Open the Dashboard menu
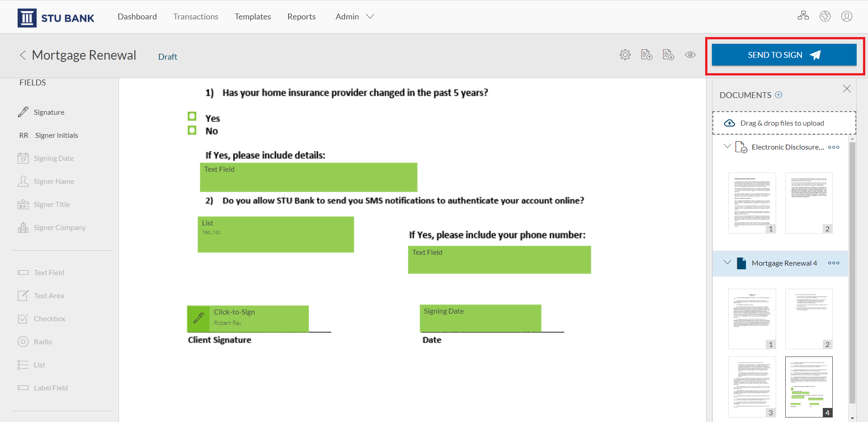Screen dimensions: 868x422 pyautogui.click(x=137, y=17)
